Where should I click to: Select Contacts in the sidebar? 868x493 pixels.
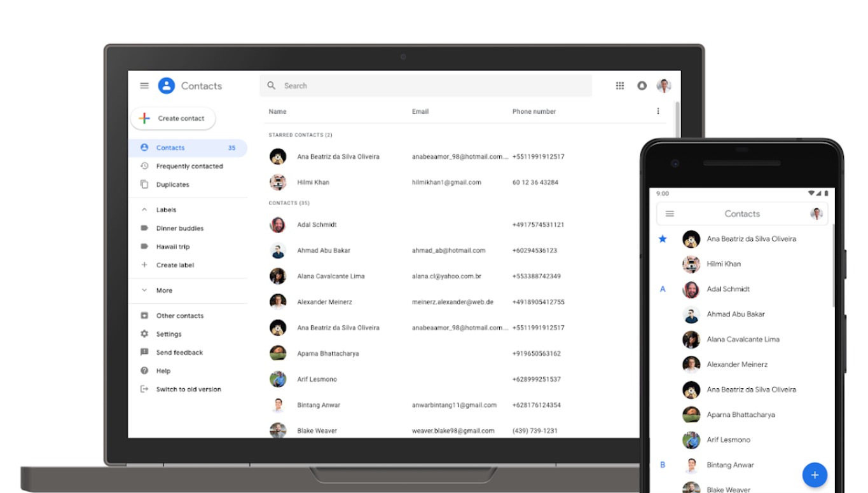click(x=188, y=147)
